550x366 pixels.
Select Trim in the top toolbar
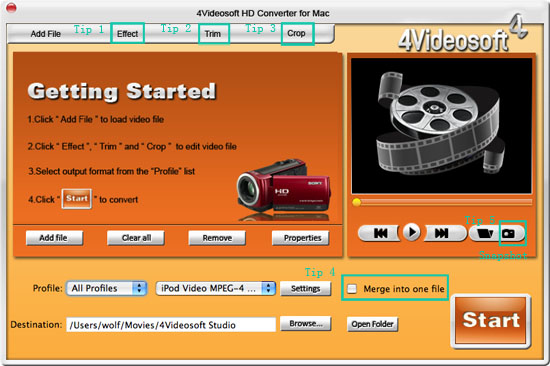pos(213,34)
